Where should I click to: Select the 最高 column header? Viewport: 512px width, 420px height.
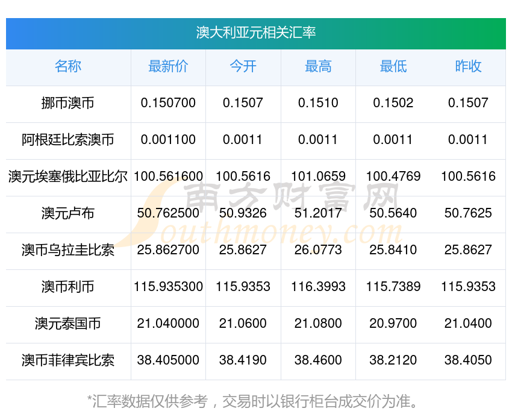click(x=318, y=66)
